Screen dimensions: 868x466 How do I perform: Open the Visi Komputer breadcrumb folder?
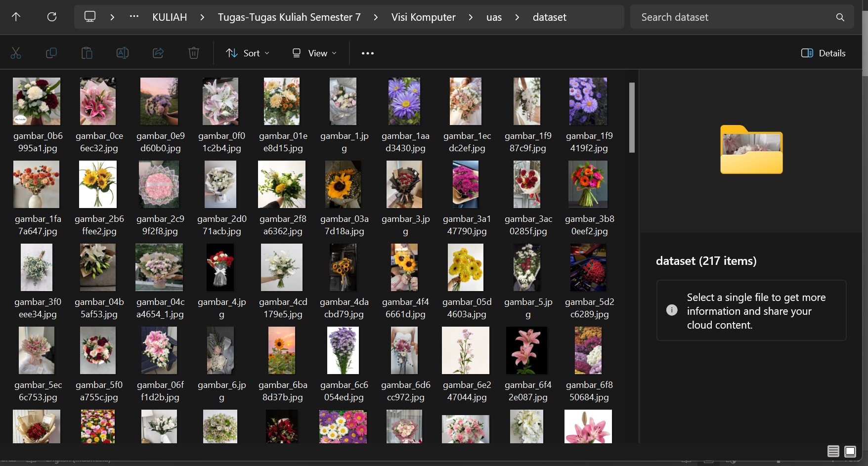(423, 16)
